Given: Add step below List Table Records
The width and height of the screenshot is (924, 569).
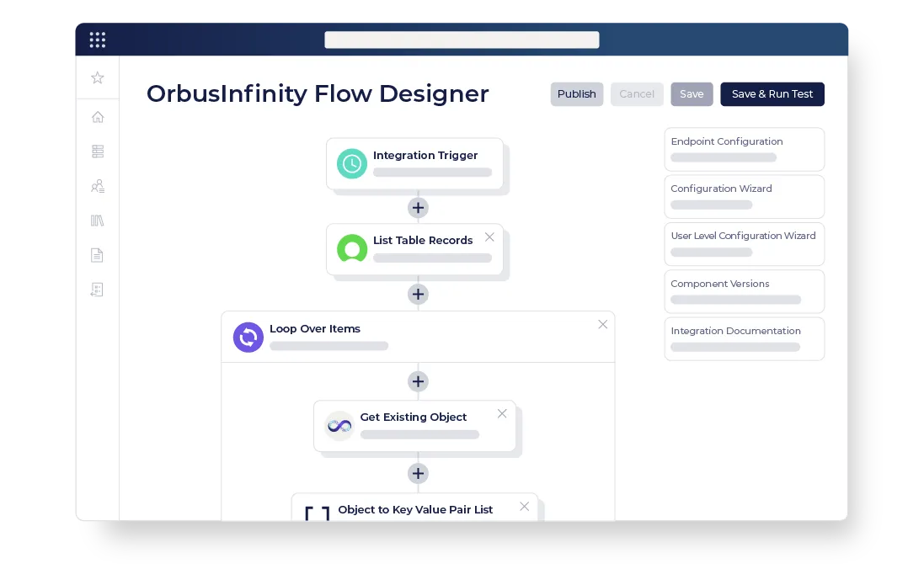Looking at the screenshot, I should [418, 294].
